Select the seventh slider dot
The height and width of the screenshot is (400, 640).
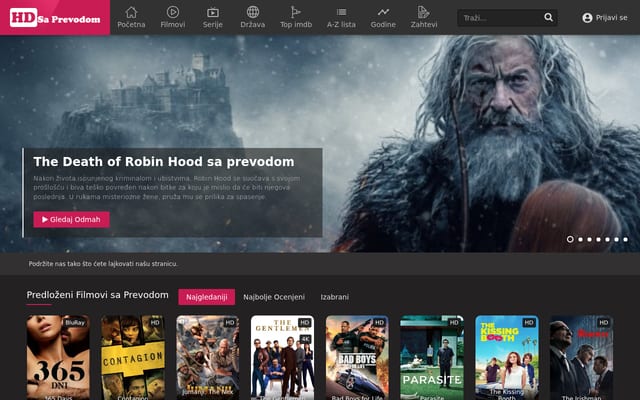625,240
